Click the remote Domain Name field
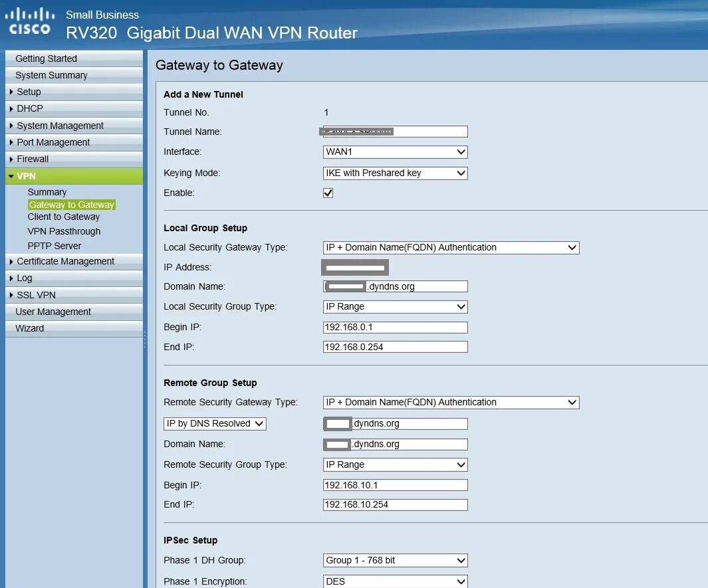This screenshot has height=588, width=708. click(395, 444)
